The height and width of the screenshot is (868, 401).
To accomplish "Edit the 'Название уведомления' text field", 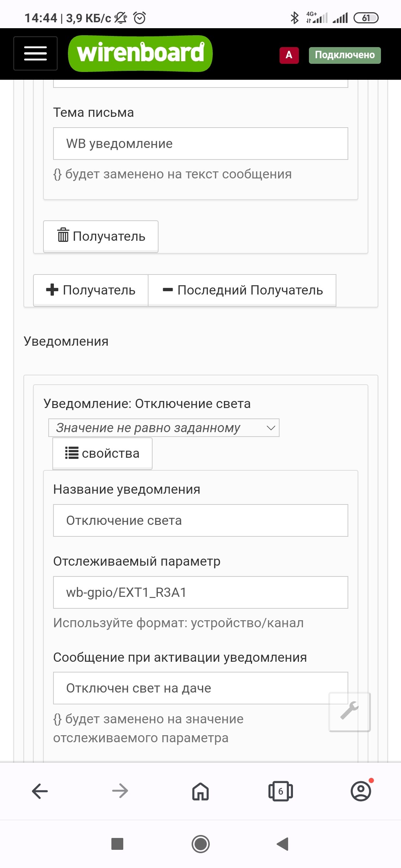I will 200,520.
